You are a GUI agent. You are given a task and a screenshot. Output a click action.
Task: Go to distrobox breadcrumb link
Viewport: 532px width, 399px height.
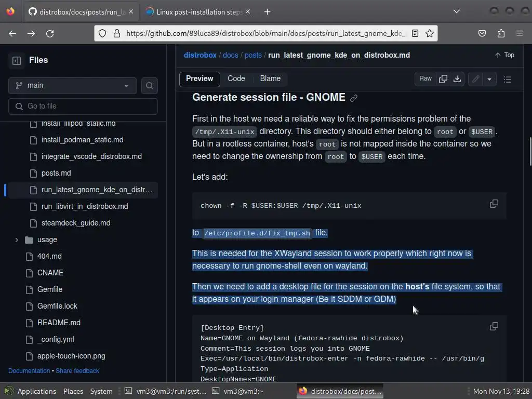(200, 55)
